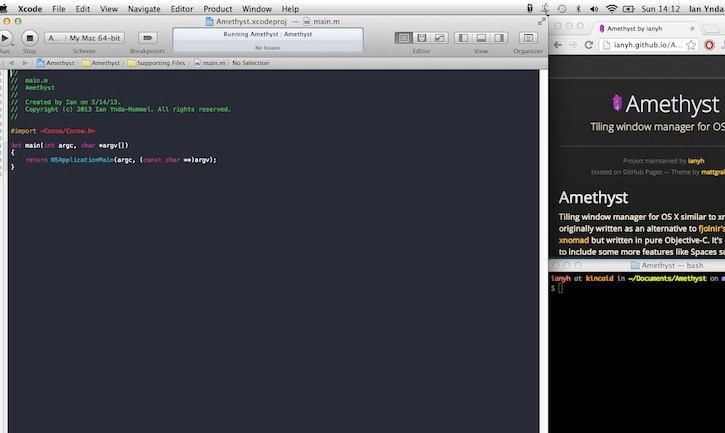
Task: Choose the My Mac 64-bit destination
Action: pos(95,38)
